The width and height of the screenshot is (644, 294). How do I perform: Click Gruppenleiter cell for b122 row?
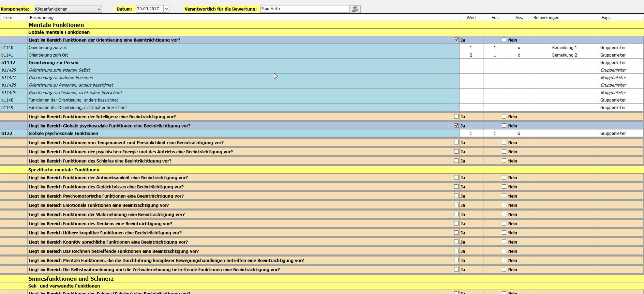click(613, 134)
